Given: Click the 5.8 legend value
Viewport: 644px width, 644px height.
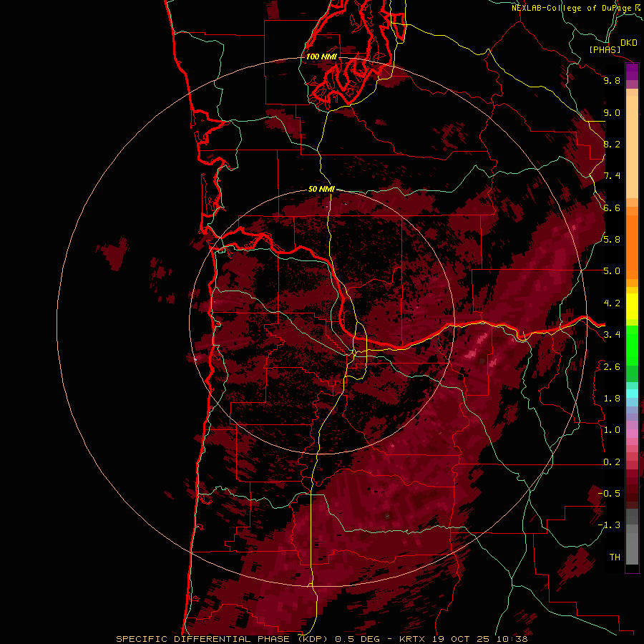Looking at the screenshot, I should pyautogui.click(x=612, y=240).
